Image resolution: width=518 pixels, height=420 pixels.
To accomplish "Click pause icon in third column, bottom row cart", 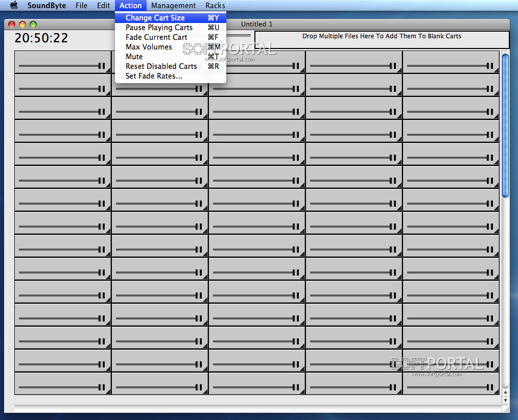I will tap(296, 387).
